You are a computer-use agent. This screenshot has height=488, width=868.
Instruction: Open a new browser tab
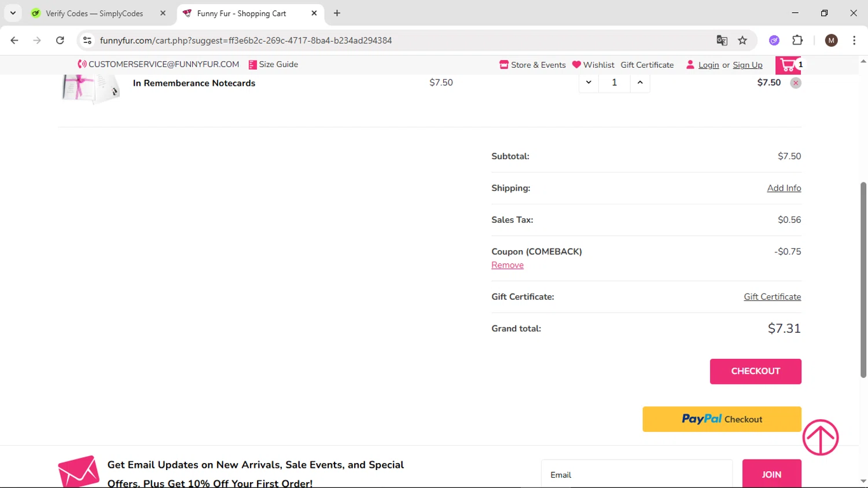tap(337, 13)
